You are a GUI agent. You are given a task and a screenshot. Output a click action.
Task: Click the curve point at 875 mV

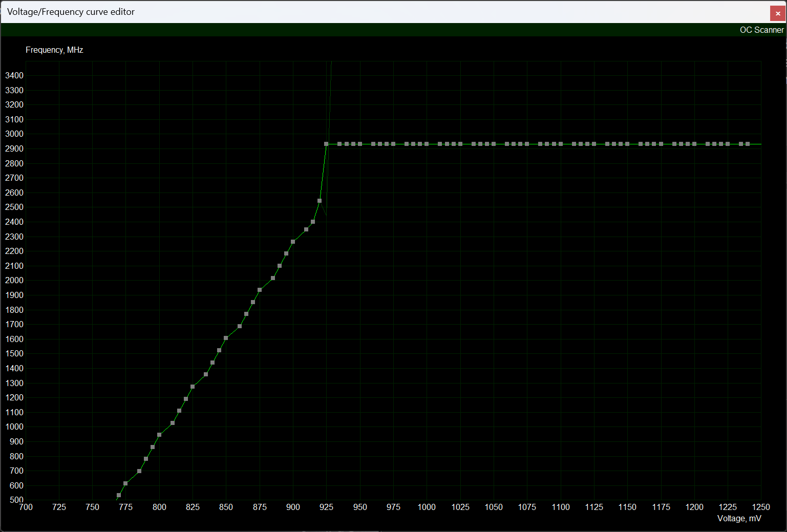[x=260, y=290]
